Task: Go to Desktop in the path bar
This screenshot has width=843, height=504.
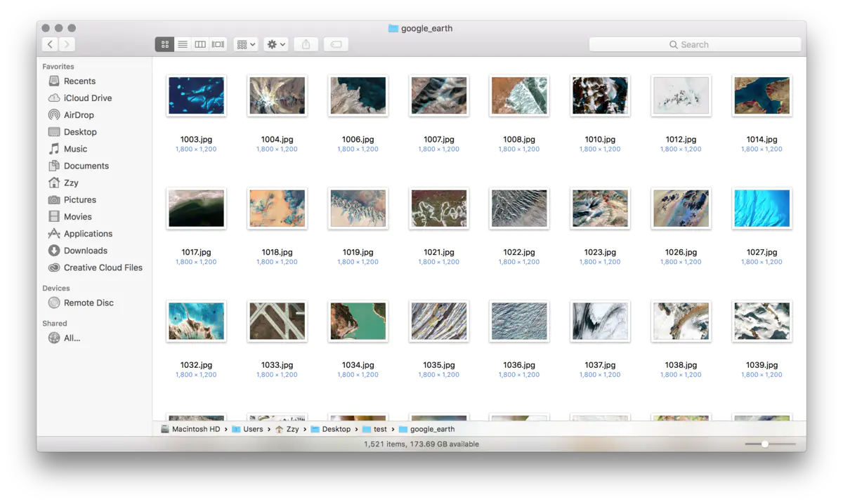Action: [331, 429]
